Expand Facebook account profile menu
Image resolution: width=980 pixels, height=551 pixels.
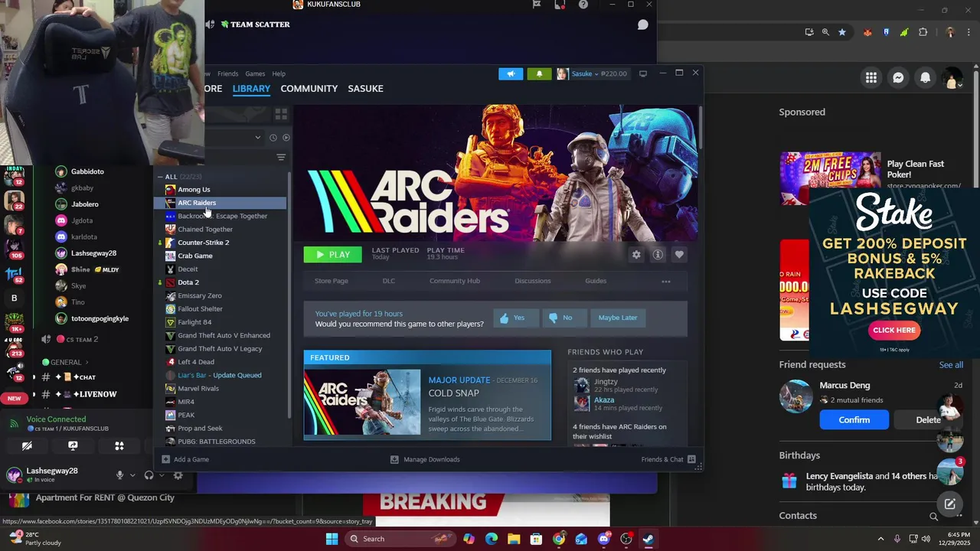pos(952,77)
